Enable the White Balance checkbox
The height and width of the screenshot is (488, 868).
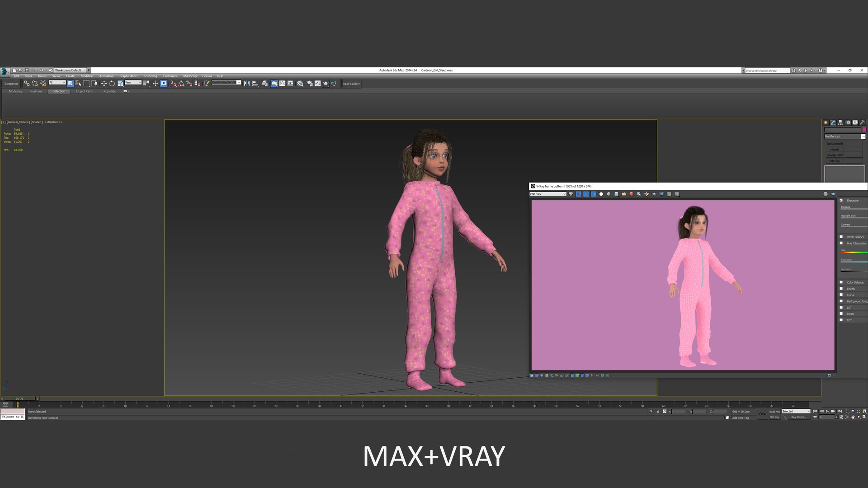841,237
